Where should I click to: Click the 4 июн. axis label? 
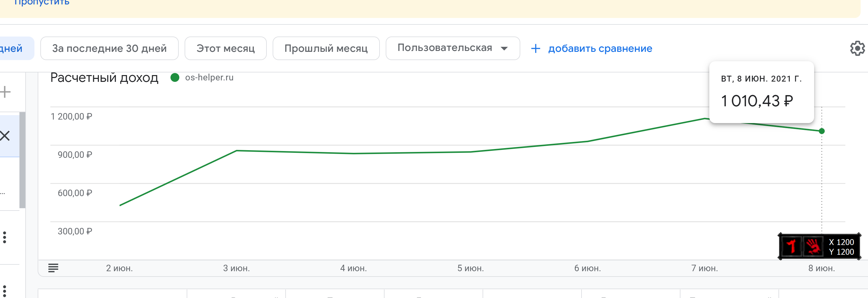coord(353,268)
